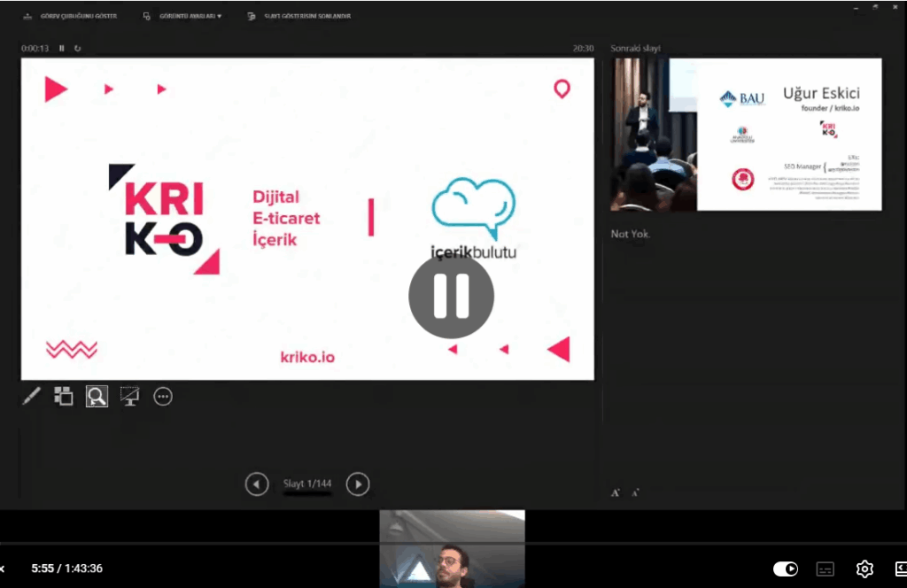907x588 pixels.
Task: Click the next slide preview thumbnail
Action: [x=746, y=134]
